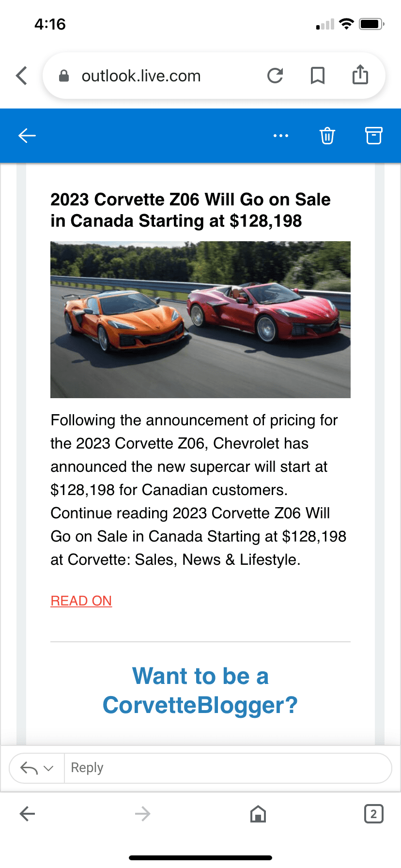Expand the reply options chevron
This screenshot has width=401, height=868.
48,768
